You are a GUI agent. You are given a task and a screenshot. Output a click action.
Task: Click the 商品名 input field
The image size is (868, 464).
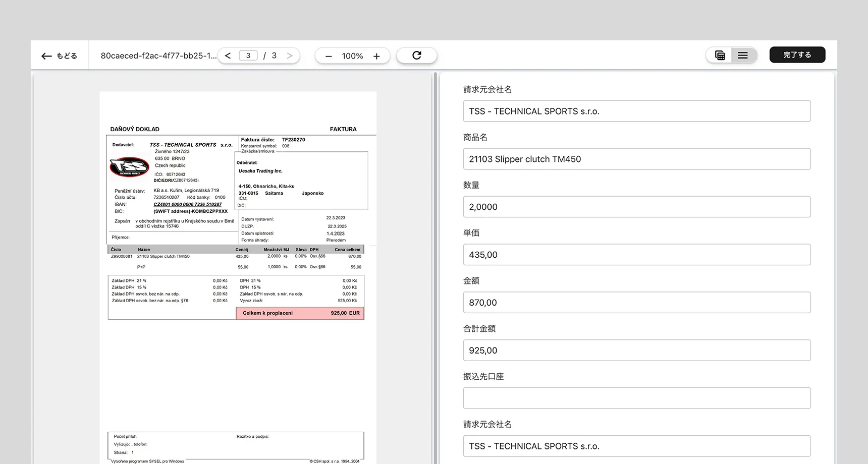pyautogui.click(x=637, y=159)
